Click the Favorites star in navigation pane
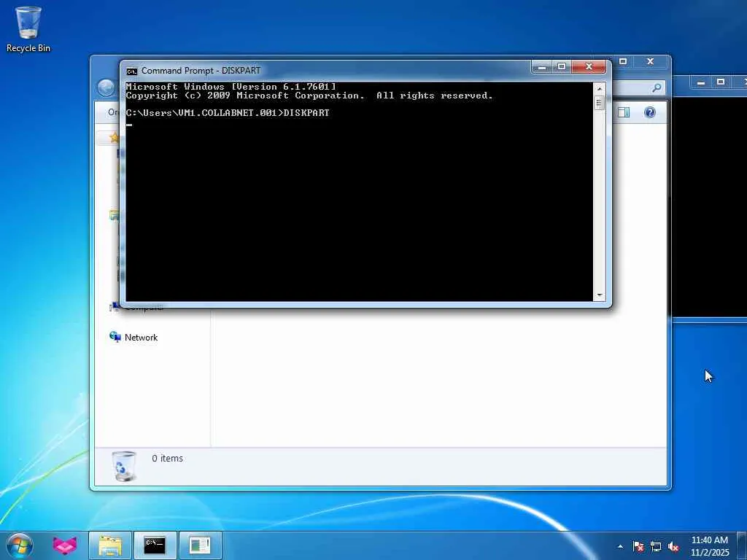Viewport: 747px width, 560px height. 115,138
